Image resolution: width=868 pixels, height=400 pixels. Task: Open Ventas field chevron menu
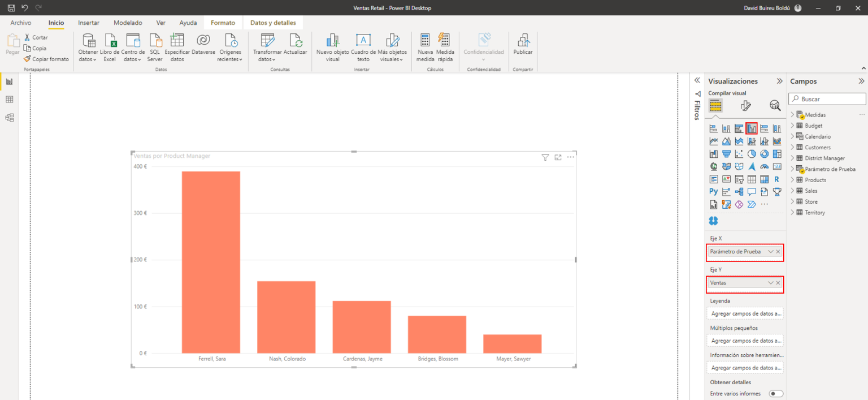click(770, 282)
